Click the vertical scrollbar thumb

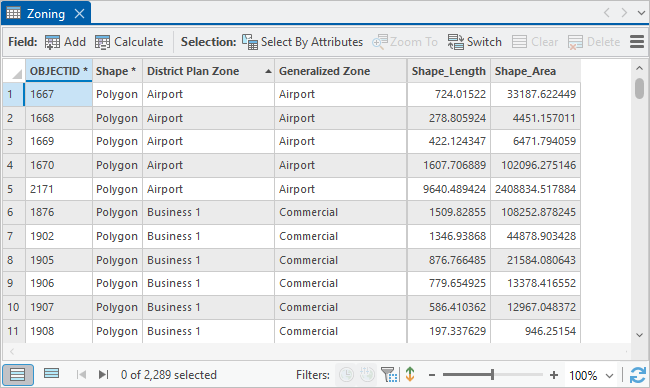pyautogui.click(x=640, y=88)
